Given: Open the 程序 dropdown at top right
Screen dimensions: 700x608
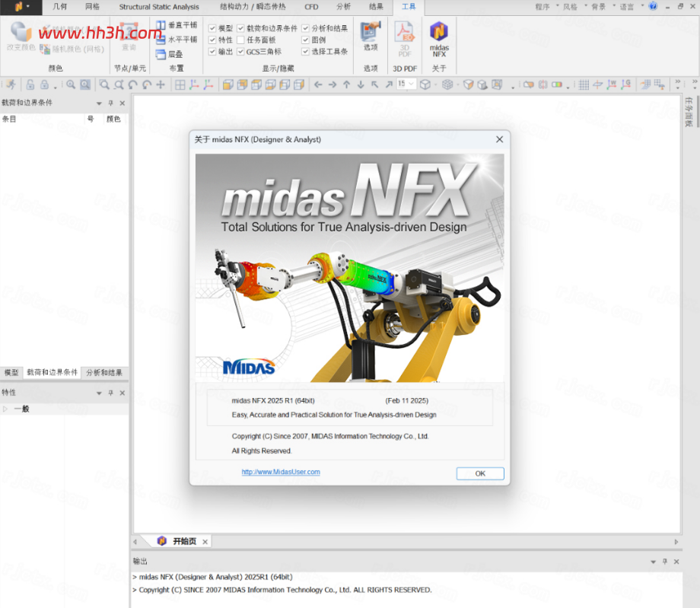Looking at the screenshot, I should point(547,7).
